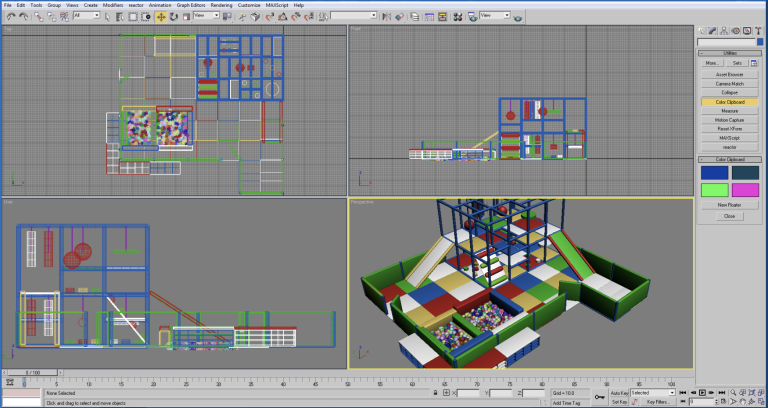The height and width of the screenshot is (408, 768).
Task: Pick the magenta color swatch
Action: click(745, 189)
